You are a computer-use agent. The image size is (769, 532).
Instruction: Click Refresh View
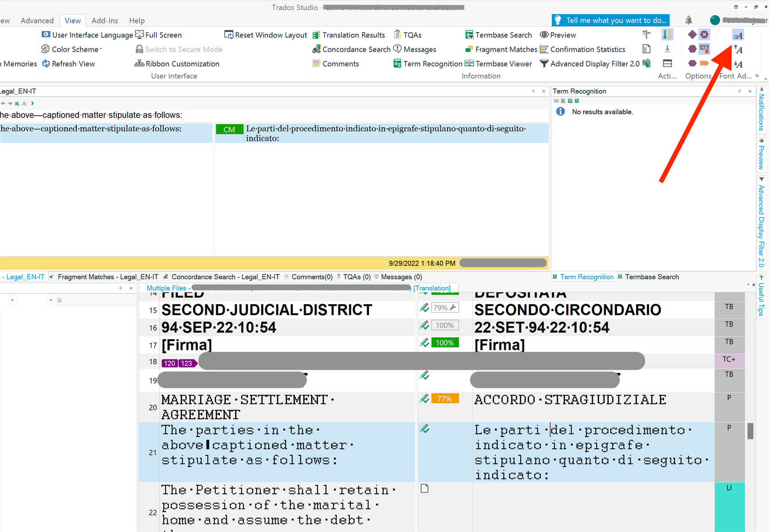(x=68, y=64)
